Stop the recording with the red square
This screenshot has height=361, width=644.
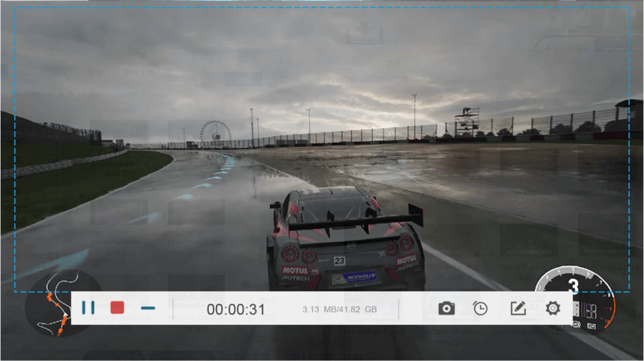coord(117,308)
